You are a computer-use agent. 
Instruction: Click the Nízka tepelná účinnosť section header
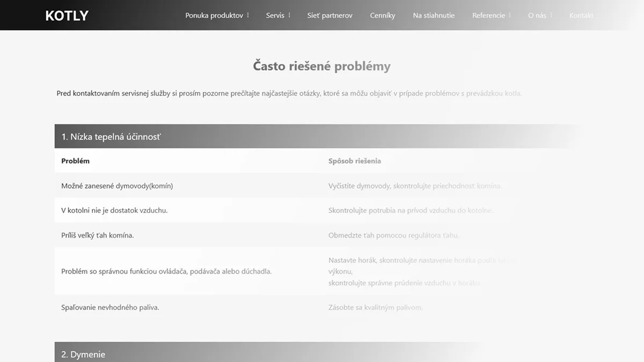(x=111, y=137)
